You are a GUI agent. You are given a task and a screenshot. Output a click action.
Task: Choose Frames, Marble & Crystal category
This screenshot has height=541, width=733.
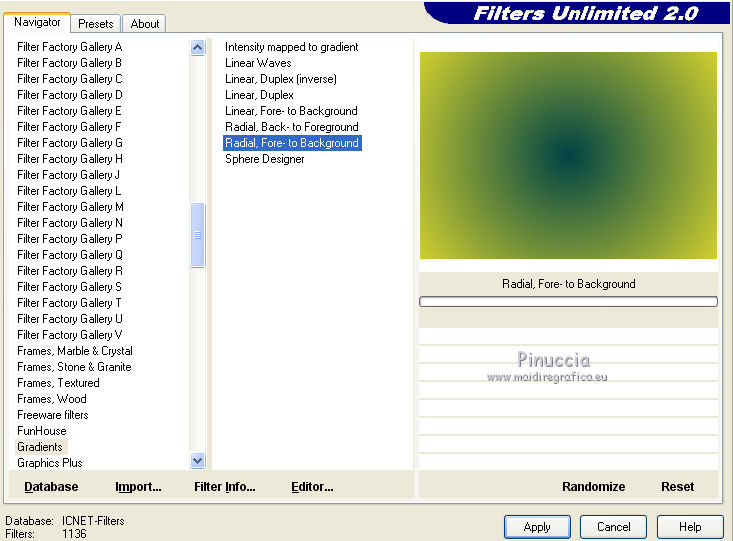click(x=75, y=351)
